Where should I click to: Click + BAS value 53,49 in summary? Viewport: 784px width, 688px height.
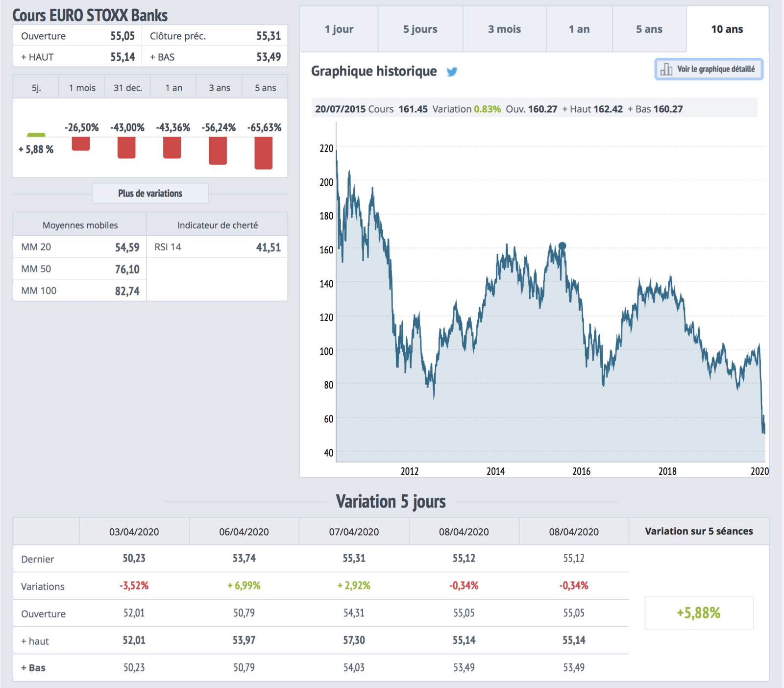tap(269, 57)
